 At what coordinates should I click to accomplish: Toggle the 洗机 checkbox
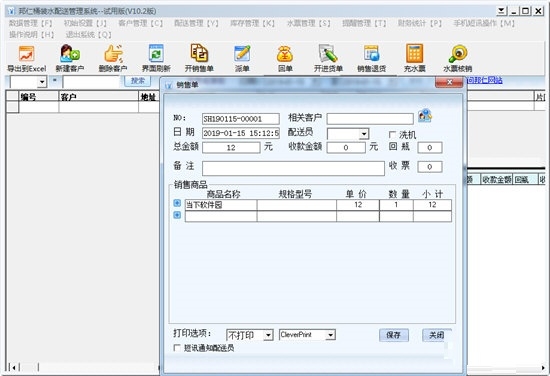pos(392,135)
